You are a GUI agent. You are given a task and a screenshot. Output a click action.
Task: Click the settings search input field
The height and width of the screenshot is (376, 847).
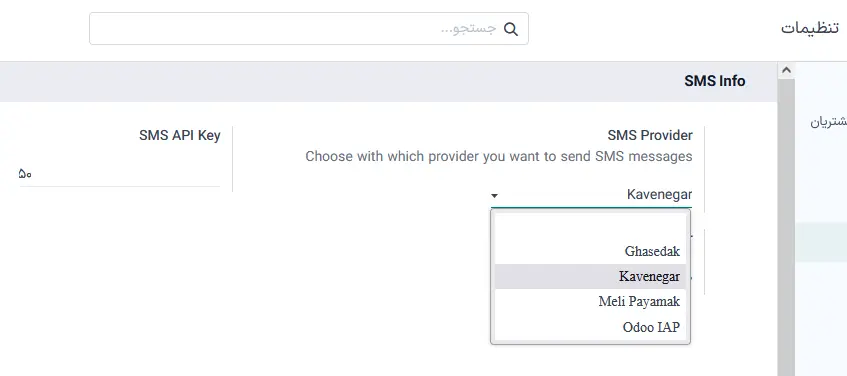point(308,29)
